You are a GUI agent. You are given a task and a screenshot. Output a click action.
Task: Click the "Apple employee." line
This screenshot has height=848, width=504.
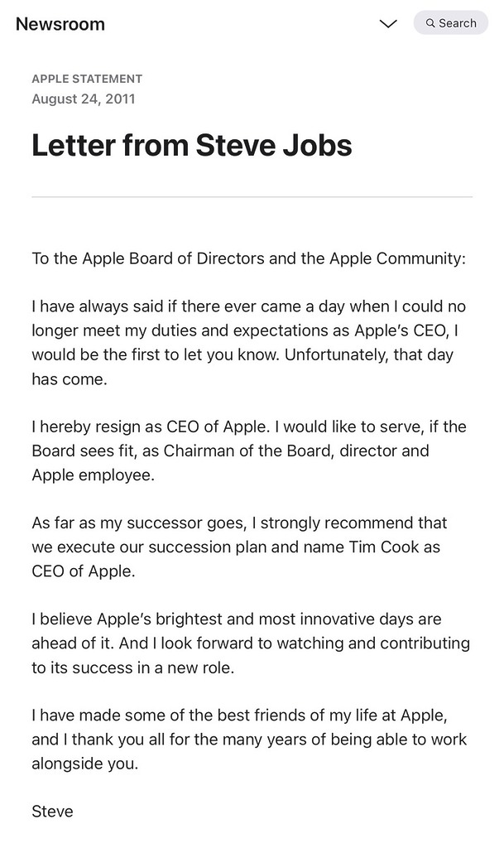[93, 475]
